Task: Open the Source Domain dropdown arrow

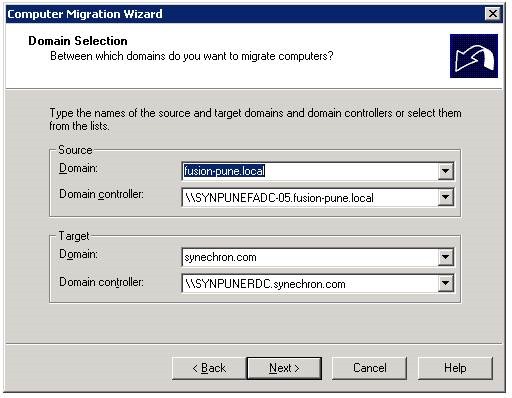Action: click(x=445, y=171)
